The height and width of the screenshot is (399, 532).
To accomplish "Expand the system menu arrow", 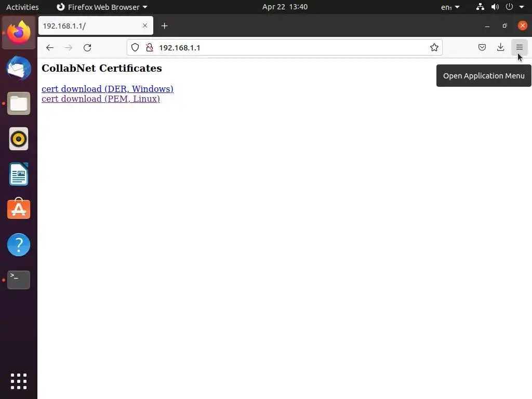I will 522,7.
